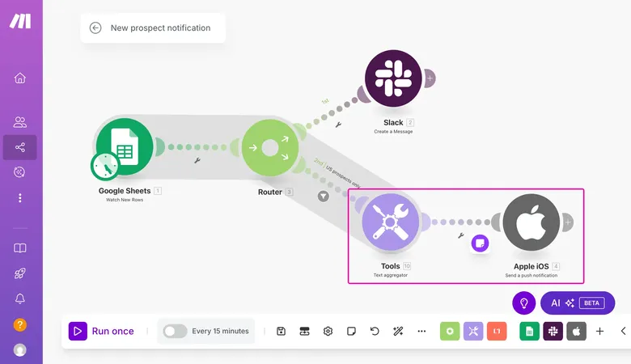Click wrench between Tools and Apple iOS
The image size is (631, 364).
pos(461,235)
